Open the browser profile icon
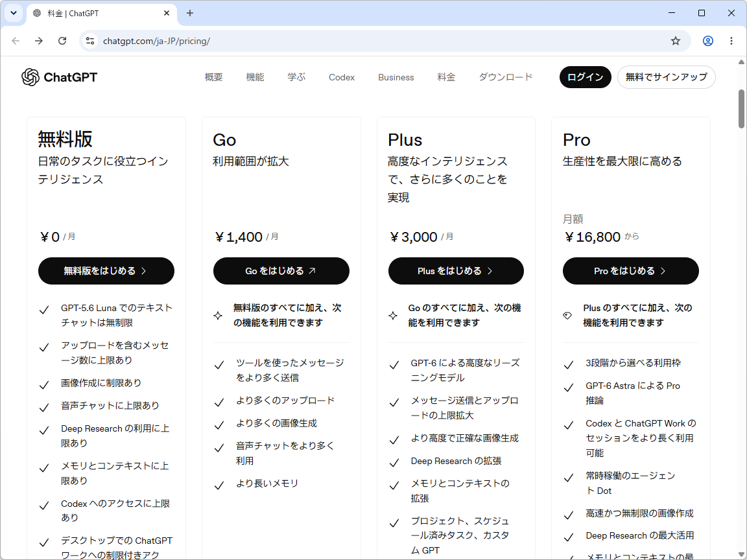This screenshot has height=560, width=747. 708,41
